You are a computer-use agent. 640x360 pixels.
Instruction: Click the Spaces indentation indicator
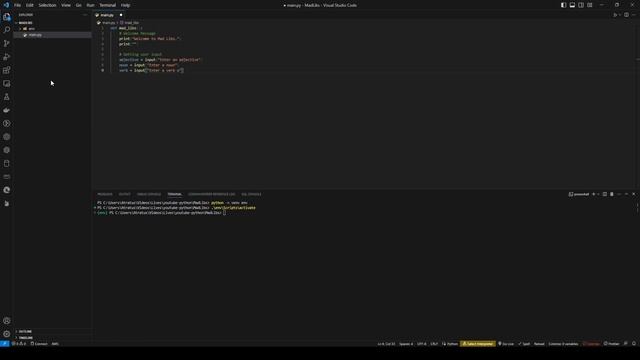coord(406,344)
